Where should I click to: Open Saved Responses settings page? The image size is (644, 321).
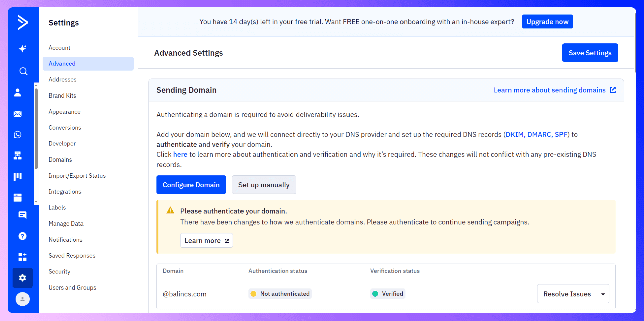pyautogui.click(x=72, y=256)
